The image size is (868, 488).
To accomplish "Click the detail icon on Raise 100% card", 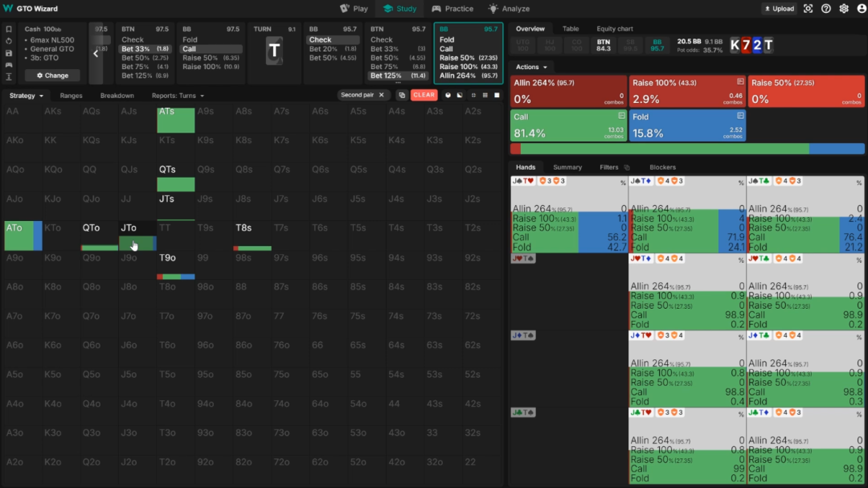I will [740, 82].
